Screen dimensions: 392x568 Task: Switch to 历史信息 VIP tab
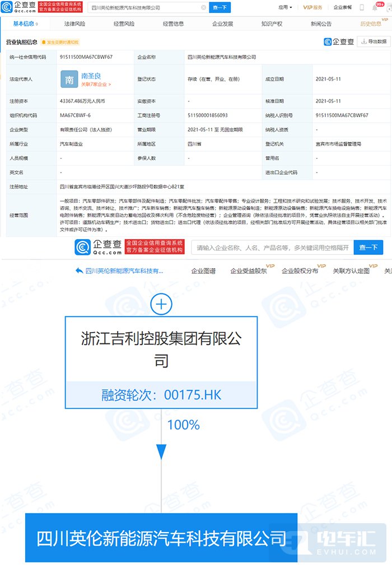pyautogui.click(x=371, y=24)
